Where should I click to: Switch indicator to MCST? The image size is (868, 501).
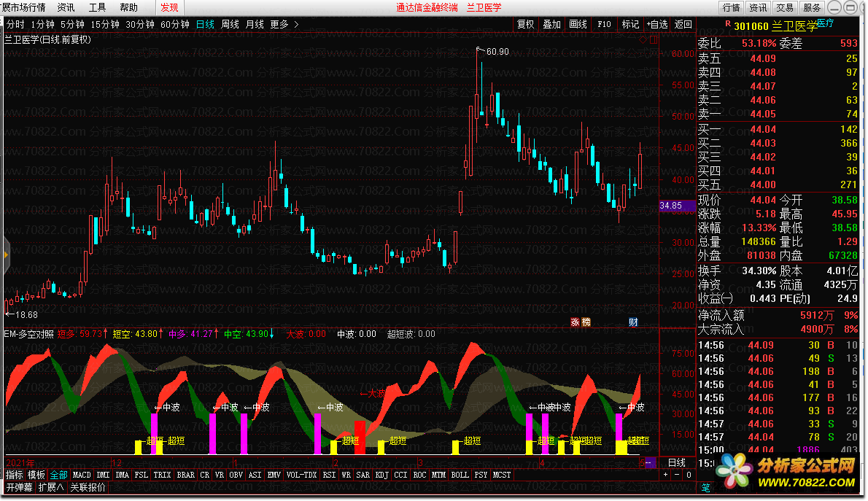pyautogui.click(x=502, y=475)
